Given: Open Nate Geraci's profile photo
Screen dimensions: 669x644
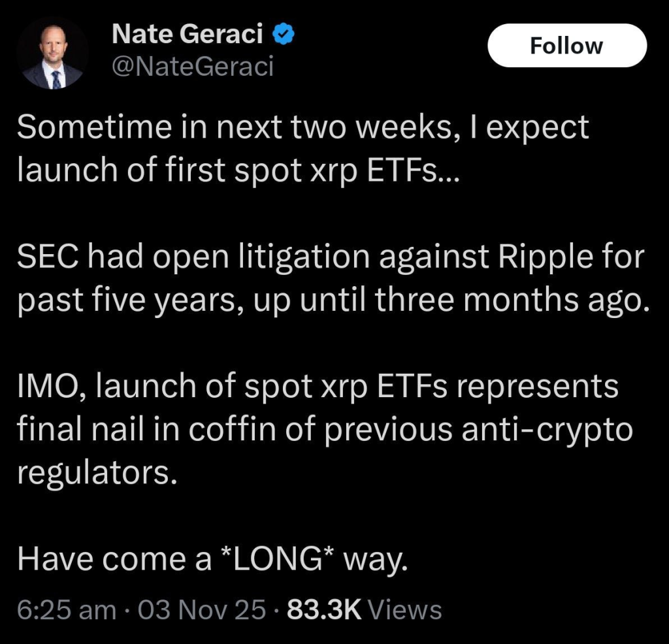Looking at the screenshot, I should 52,54.
